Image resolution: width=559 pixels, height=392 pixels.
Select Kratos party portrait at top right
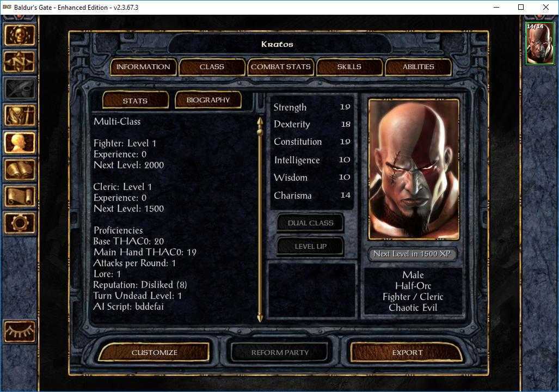pyautogui.click(x=540, y=43)
